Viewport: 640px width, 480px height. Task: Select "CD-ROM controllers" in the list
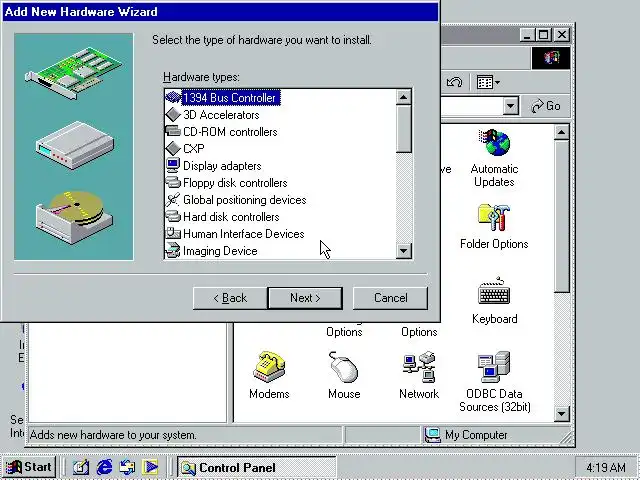pyautogui.click(x=230, y=131)
